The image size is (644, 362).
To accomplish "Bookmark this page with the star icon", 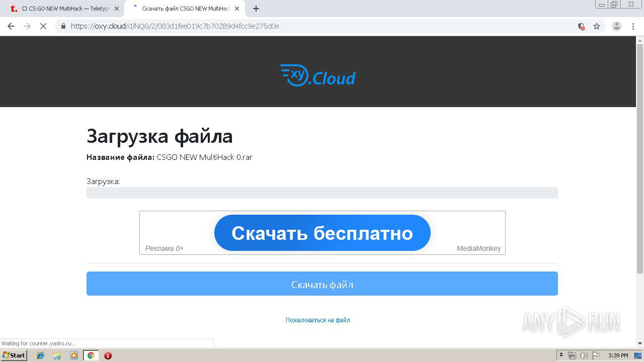I will [x=597, y=26].
